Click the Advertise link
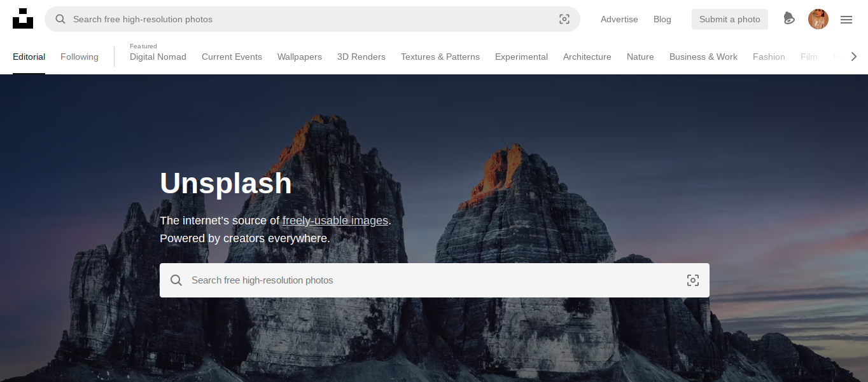The width and height of the screenshot is (868, 382). (x=619, y=19)
